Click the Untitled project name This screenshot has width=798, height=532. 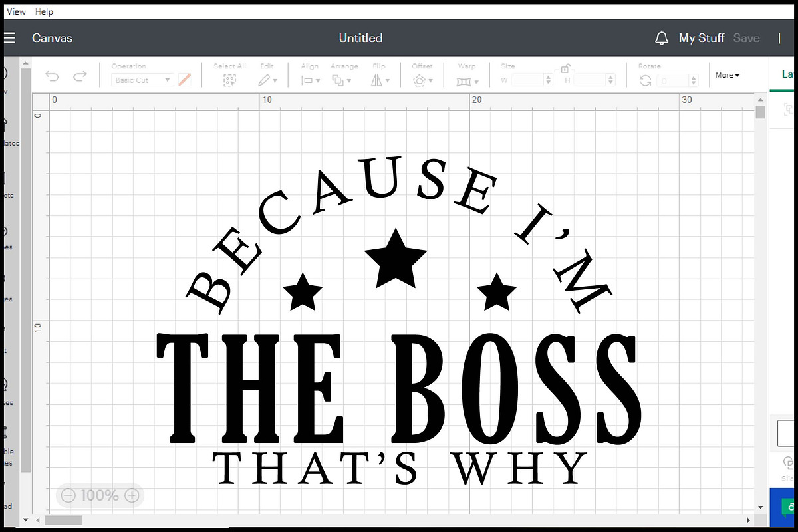click(x=360, y=38)
